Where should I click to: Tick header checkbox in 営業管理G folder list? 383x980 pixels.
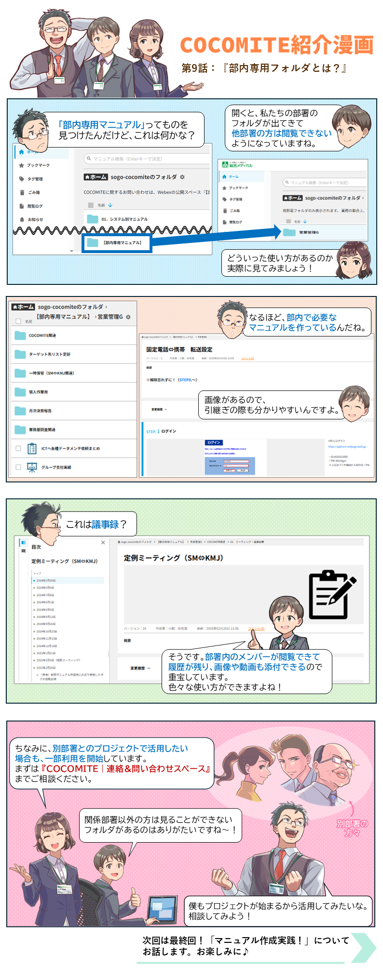coord(18,321)
